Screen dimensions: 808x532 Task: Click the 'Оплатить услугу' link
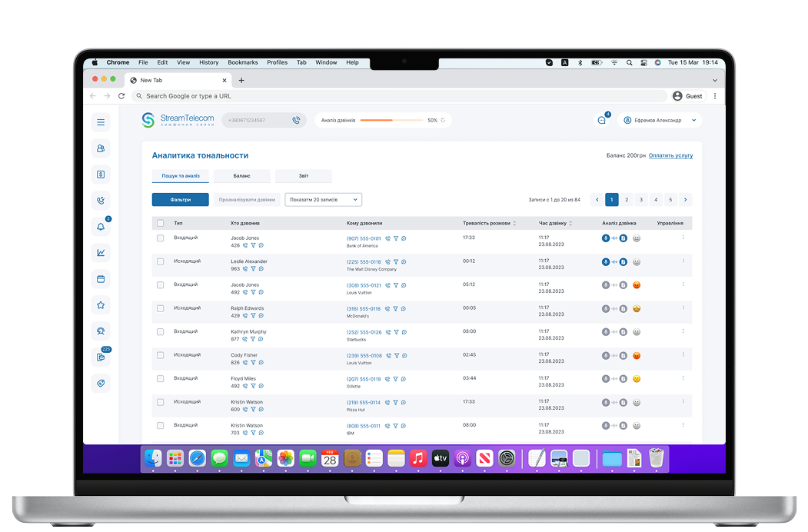pos(670,156)
